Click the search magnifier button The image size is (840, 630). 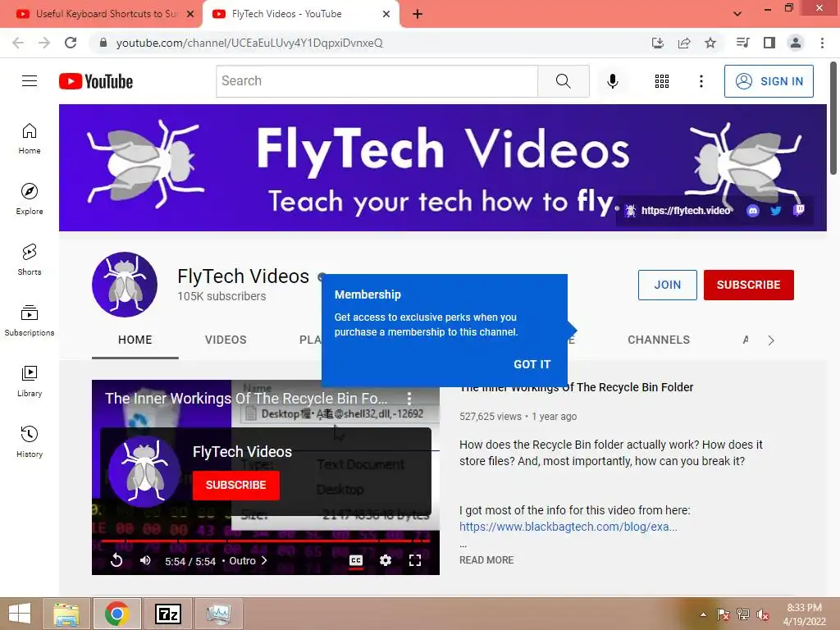click(563, 81)
